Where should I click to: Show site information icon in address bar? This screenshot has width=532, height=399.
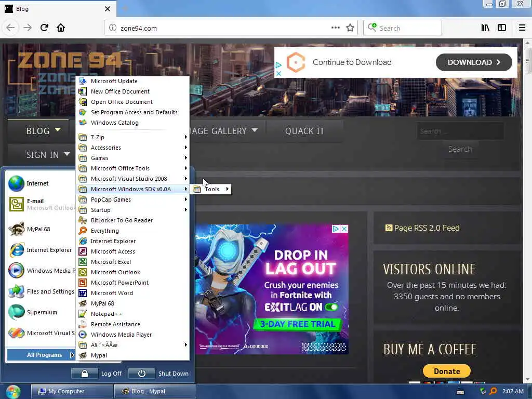point(112,28)
